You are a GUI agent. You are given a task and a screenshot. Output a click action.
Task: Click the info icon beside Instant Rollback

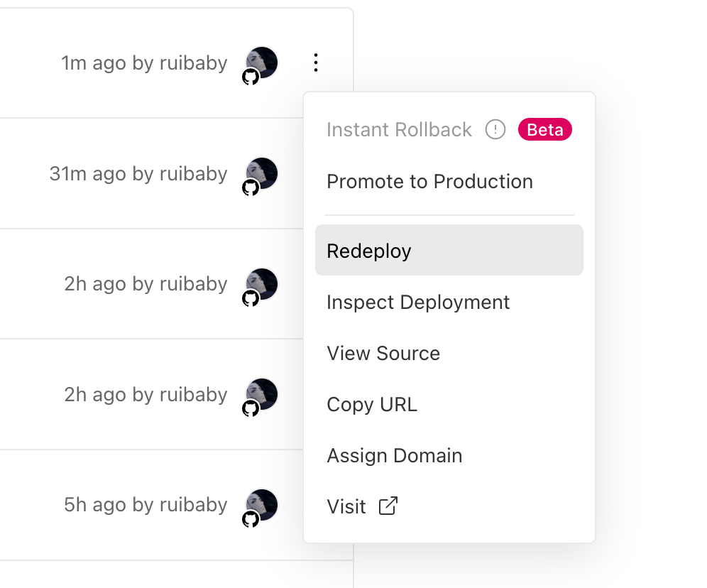495,130
